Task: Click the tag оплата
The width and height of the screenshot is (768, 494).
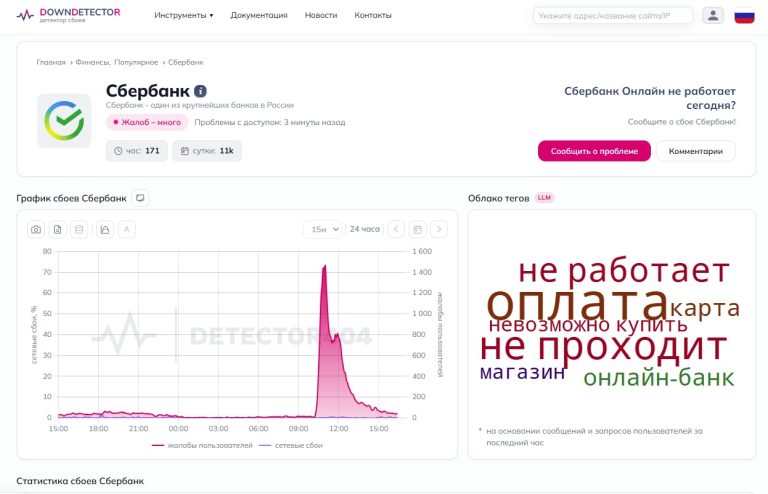Action: (x=577, y=304)
